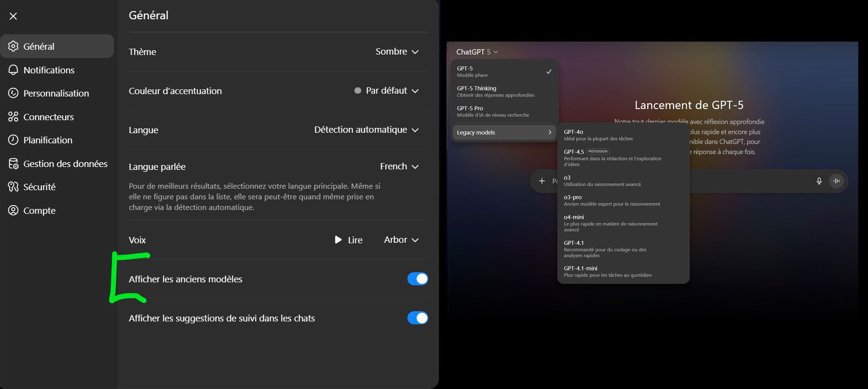Close the settings dialog with the X icon

coord(14,16)
